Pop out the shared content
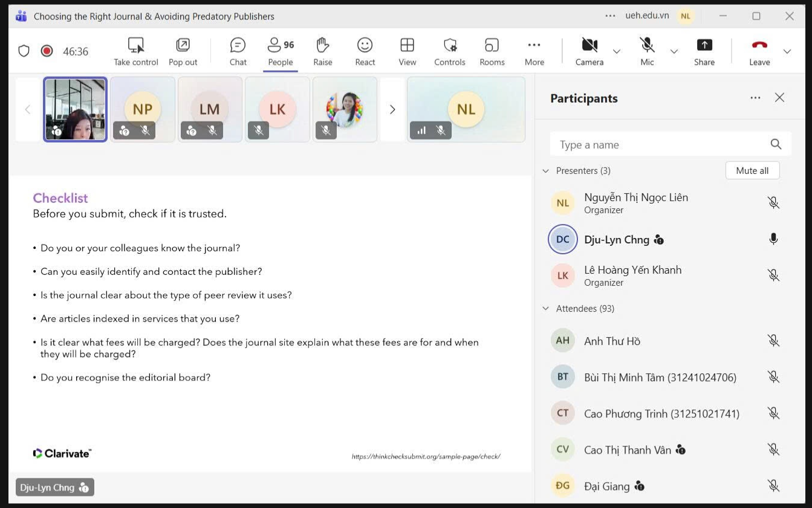Image resolution: width=812 pixels, height=508 pixels. (x=183, y=51)
